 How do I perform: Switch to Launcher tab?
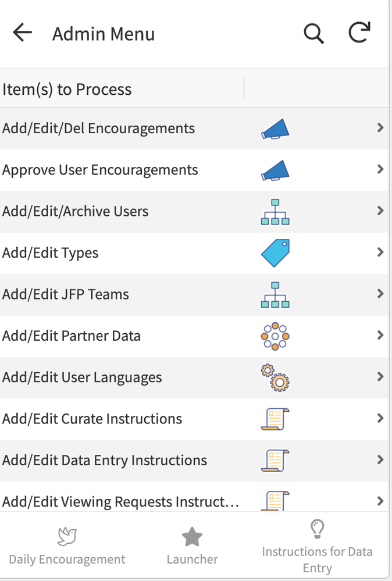tap(192, 546)
